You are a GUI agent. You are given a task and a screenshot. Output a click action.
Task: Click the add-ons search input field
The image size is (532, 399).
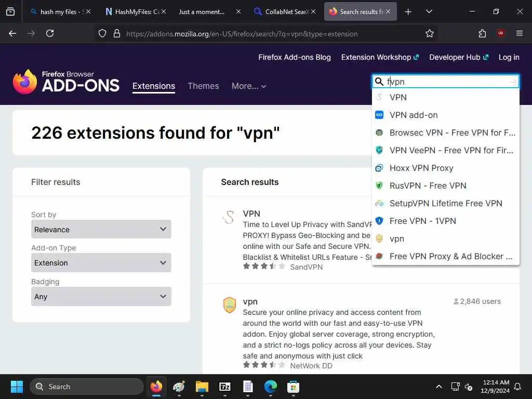[x=446, y=82]
